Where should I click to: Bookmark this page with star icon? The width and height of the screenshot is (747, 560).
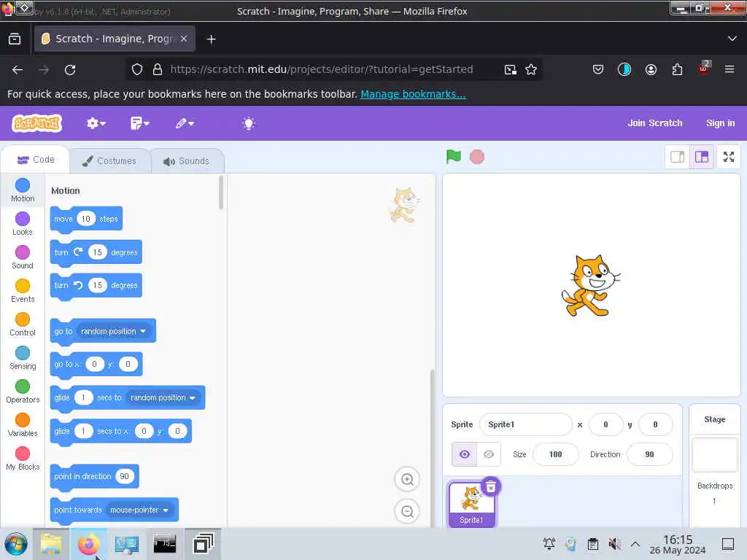coord(531,69)
